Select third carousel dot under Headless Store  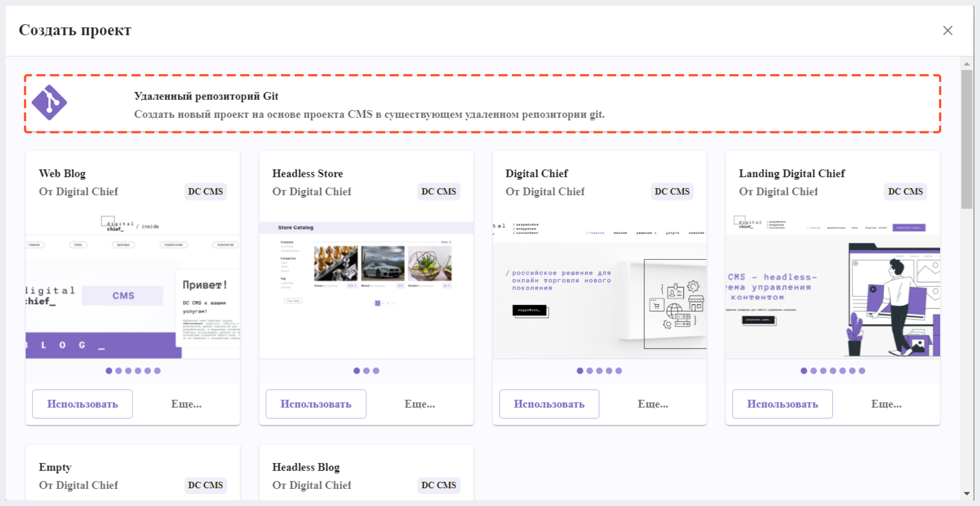[x=376, y=370]
